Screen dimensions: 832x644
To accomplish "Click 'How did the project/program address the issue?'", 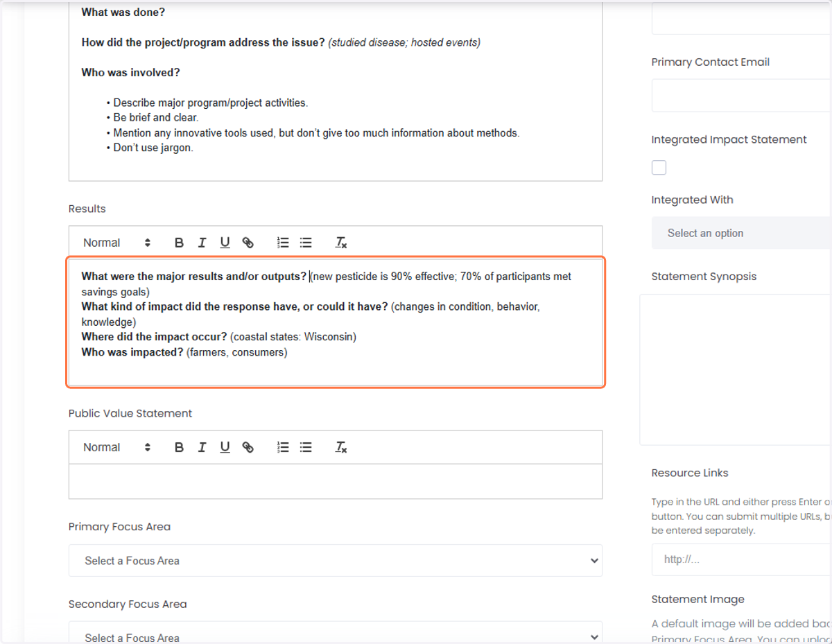I will (x=203, y=42).
